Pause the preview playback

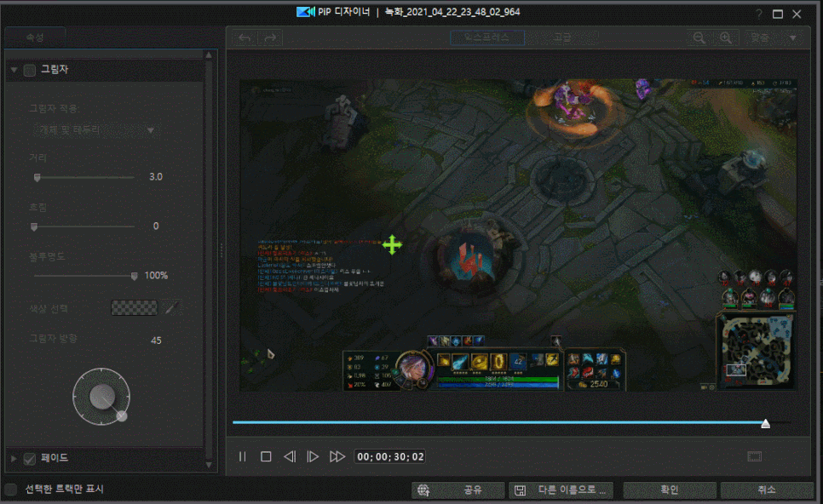pyautogui.click(x=243, y=457)
